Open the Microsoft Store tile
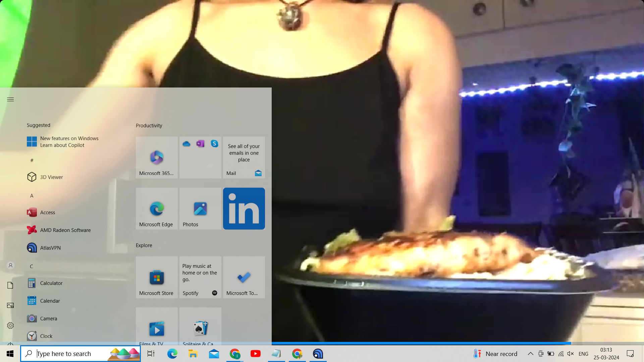Screen dimensions: 644x362 (x=157, y=277)
